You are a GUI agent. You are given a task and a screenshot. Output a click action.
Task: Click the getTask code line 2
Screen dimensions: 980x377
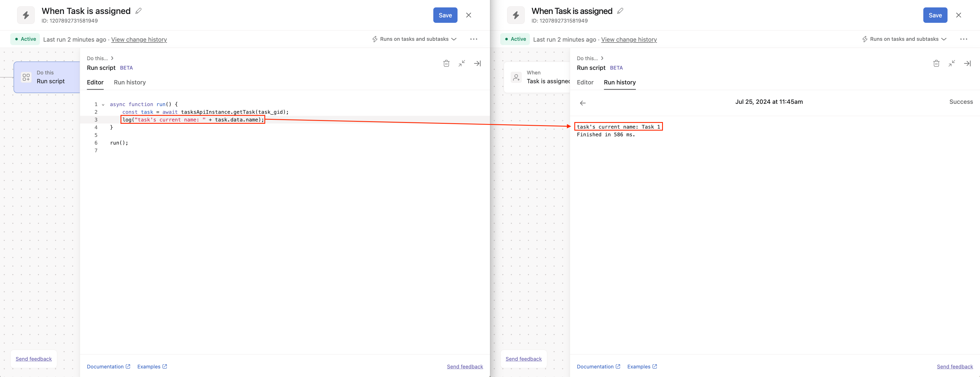205,112
